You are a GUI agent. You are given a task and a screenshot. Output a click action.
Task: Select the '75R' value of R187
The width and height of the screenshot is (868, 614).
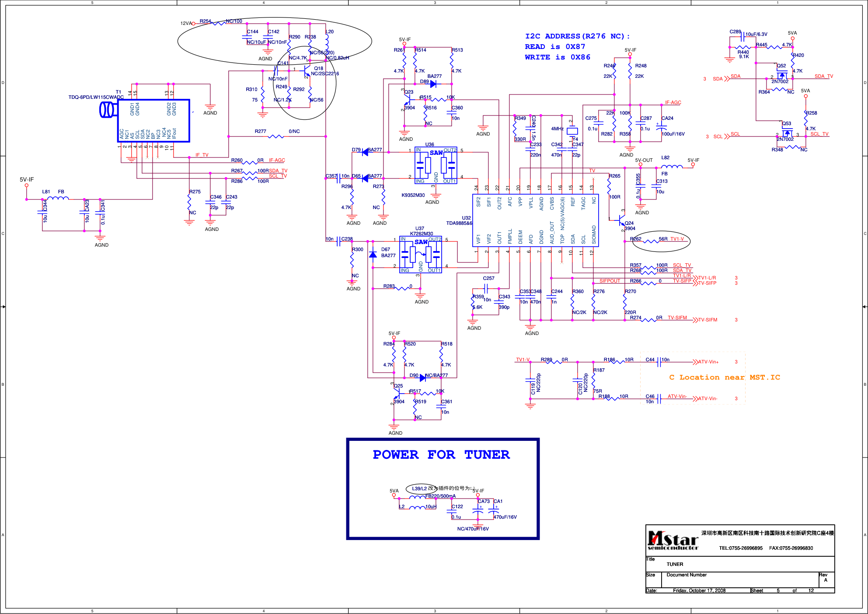[597, 391]
